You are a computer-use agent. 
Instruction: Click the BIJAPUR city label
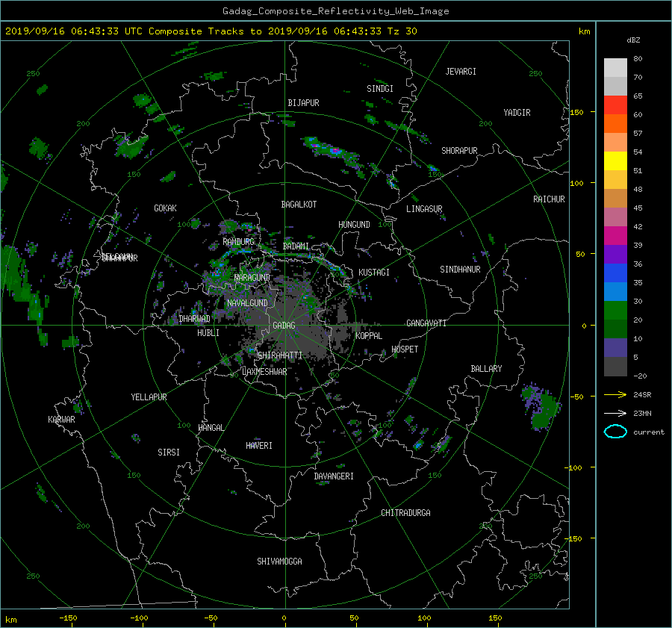tap(303, 103)
